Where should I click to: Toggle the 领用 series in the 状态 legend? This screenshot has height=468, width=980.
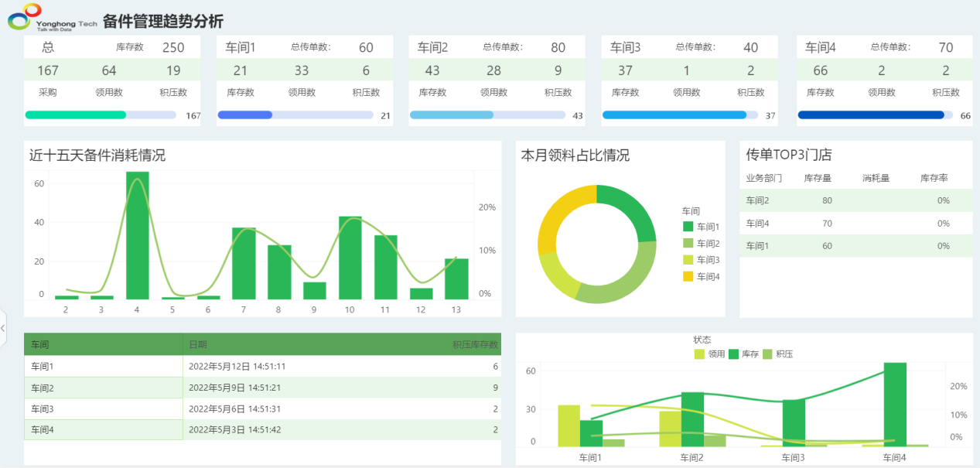(x=710, y=354)
